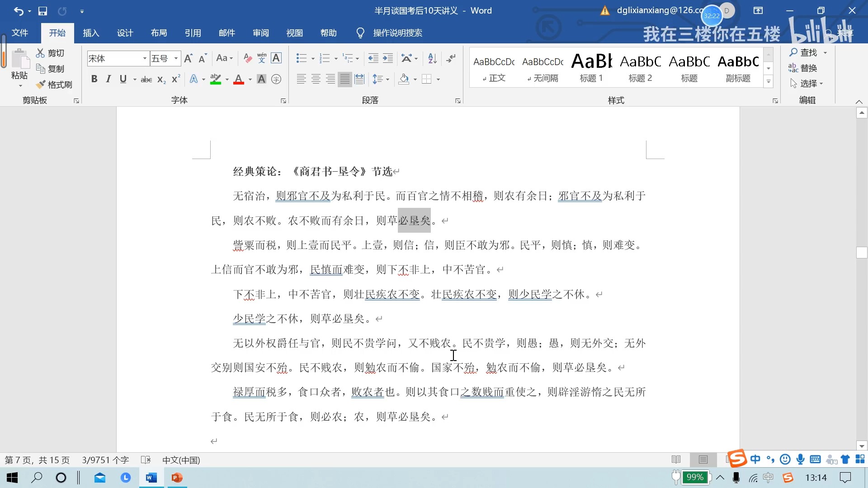Clear all formatting eraser icon
The height and width of the screenshot is (488, 868).
(x=247, y=58)
